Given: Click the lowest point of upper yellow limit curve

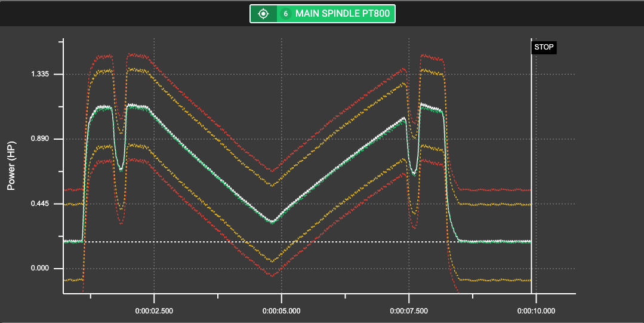Looking at the screenshot, I should (272, 186).
